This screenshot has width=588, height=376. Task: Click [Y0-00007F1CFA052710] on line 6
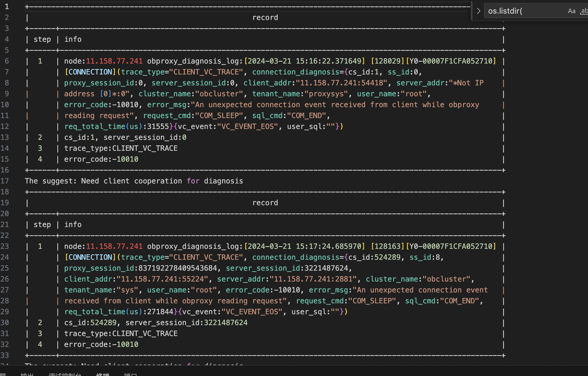click(451, 61)
